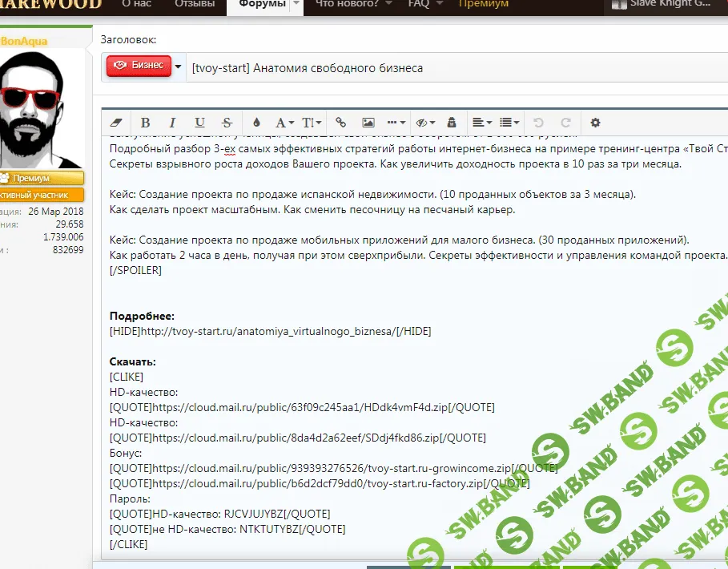Insert an image into the post

368,123
